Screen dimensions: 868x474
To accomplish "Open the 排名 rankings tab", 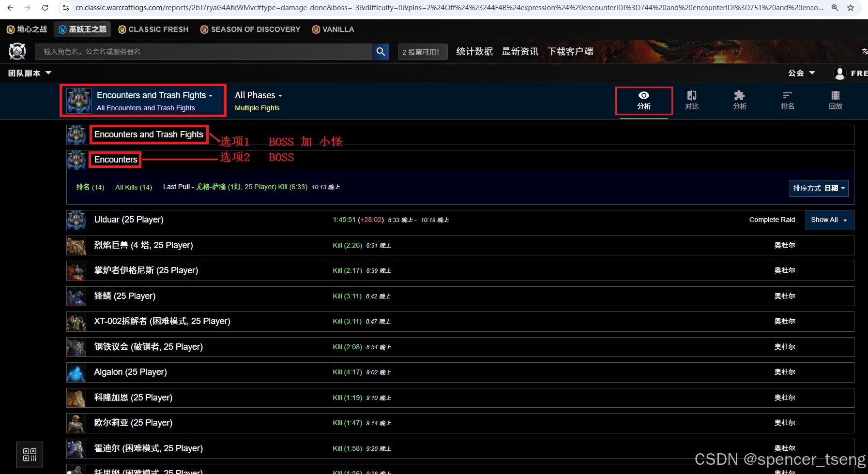I will 788,101.
